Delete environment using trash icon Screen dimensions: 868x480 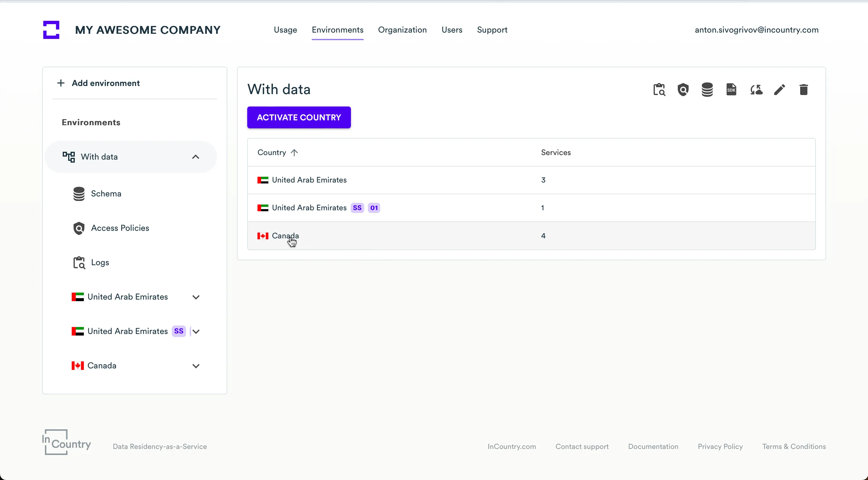(x=804, y=90)
